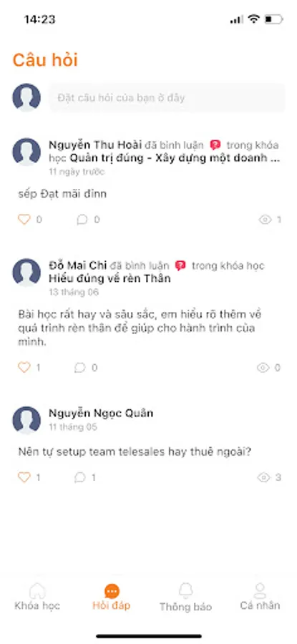Switch to the Khóa học tab
Viewport: 297px width, 644px height.
point(37,596)
